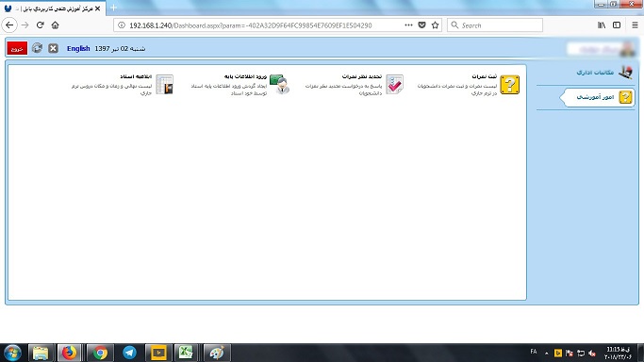This screenshot has height=362, width=644.
Task: Open the checkmark grade review icon
Action: [x=395, y=84]
